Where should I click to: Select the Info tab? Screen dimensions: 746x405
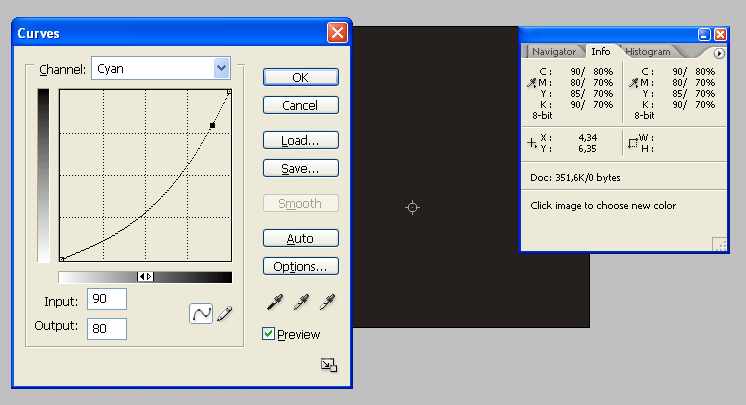click(x=600, y=51)
